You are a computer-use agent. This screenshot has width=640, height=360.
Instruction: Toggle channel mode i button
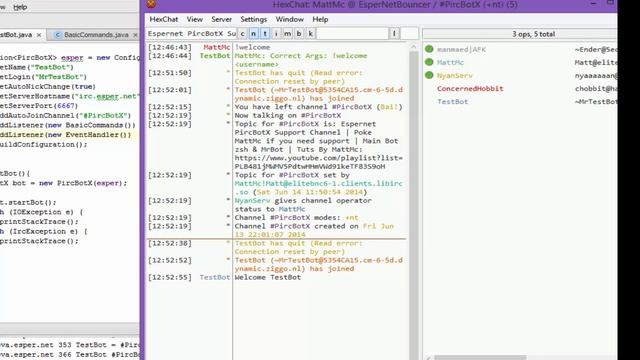pos(276,33)
